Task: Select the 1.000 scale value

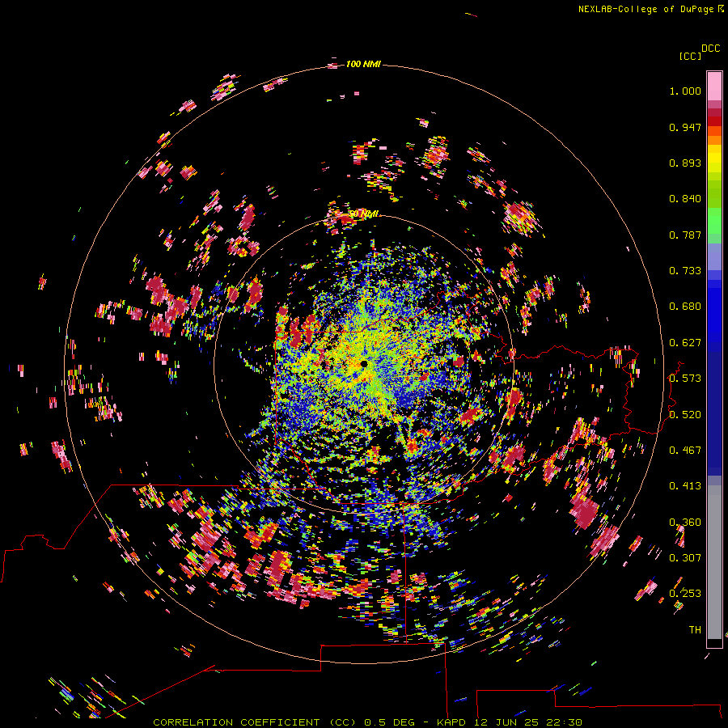Action: pyautogui.click(x=685, y=91)
